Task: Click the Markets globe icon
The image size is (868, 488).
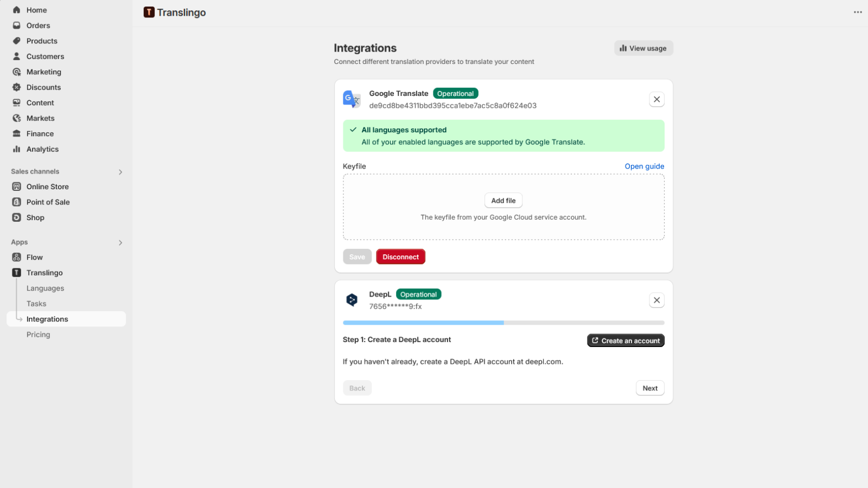Action: click(x=17, y=118)
